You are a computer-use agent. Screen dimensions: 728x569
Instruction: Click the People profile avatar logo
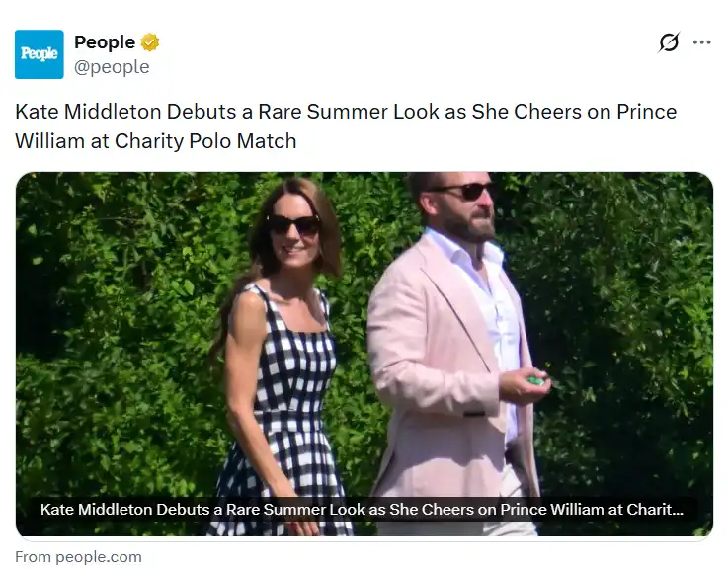click(39, 54)
